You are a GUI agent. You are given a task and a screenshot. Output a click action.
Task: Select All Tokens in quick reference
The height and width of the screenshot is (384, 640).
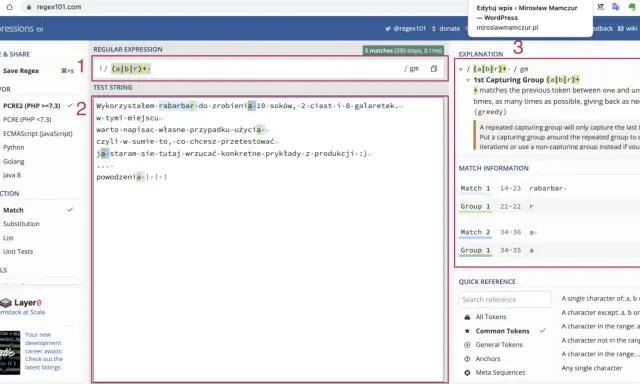[x=491, y=317]
